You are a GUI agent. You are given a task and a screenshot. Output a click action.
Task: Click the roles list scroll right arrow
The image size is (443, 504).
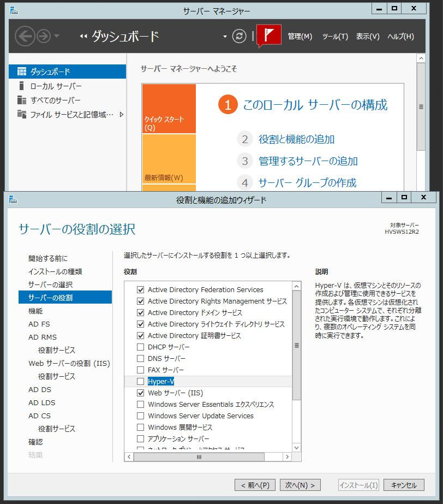(287, 456)
